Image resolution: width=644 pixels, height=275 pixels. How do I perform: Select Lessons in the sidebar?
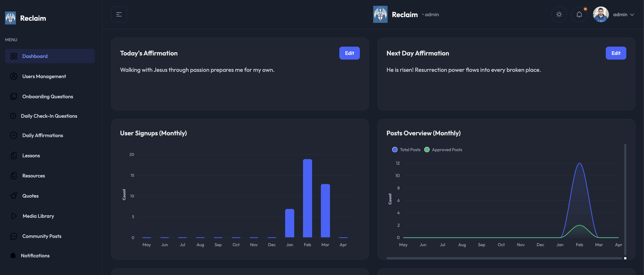[50, 155]
